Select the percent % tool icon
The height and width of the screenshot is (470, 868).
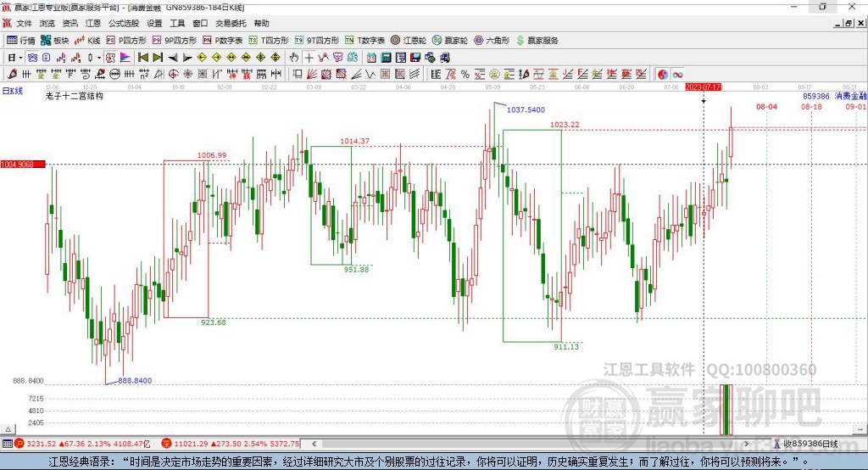(465, 75)
